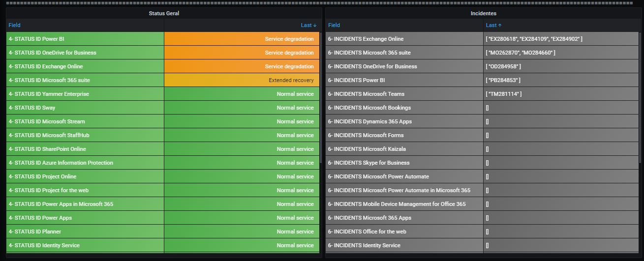Select '4- STATUS ID Power Apps in Microsoft 365'
Viewport: 644px width, 261px height.
pos(85,204)
